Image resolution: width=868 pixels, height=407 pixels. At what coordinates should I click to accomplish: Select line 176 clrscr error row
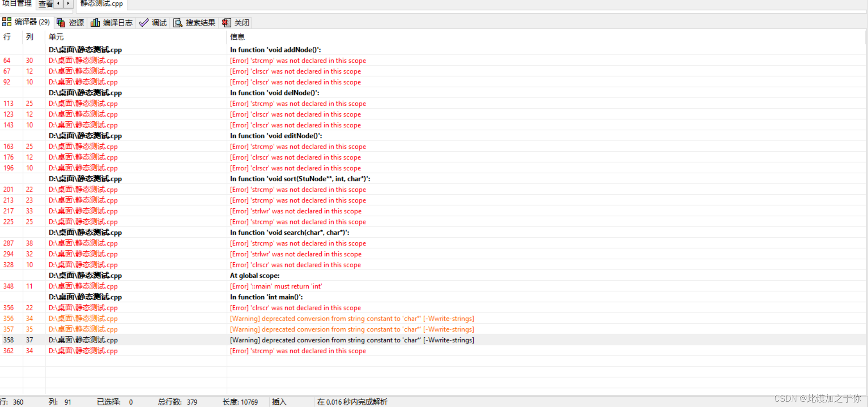[x=433, y=158]
